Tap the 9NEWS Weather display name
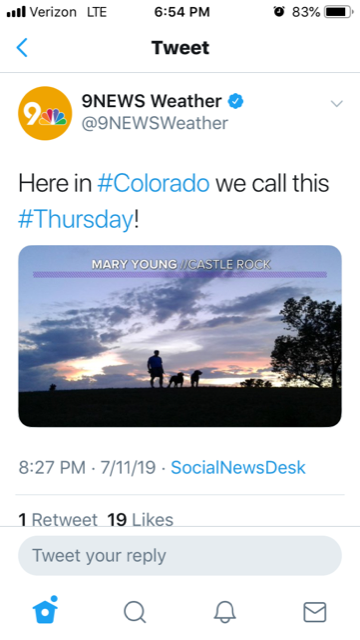This screenshot has width=360, height=640. coord(151,101)
